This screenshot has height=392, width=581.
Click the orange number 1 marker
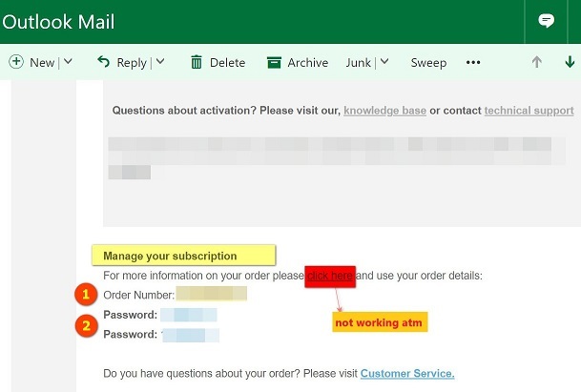[85, 294]
